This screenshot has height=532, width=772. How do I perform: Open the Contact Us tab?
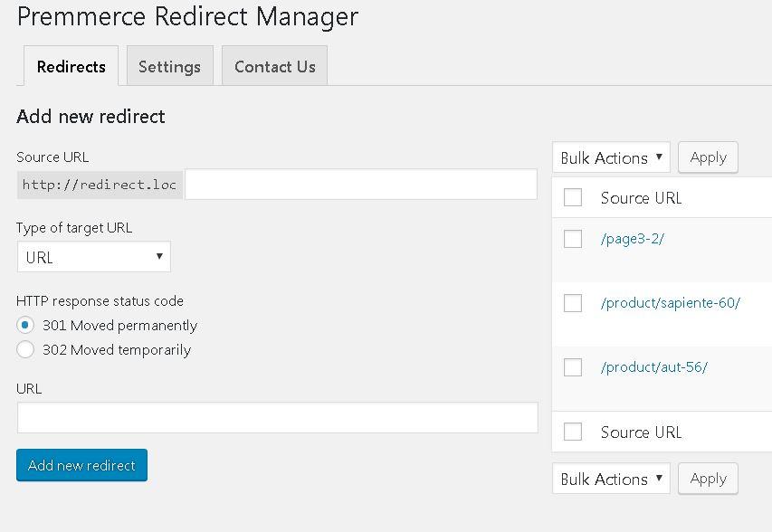pos(274,65)
